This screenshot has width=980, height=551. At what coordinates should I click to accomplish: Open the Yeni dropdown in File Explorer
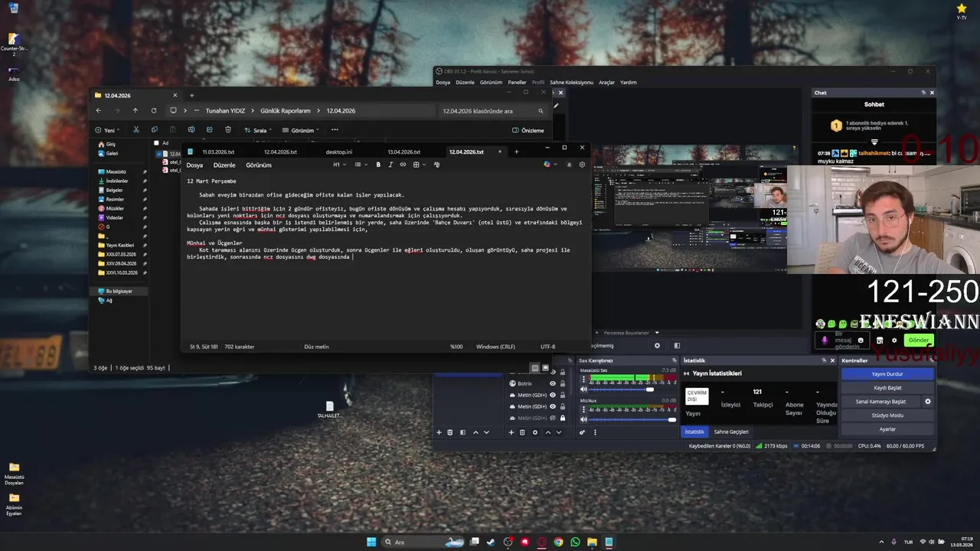click(x=107, y=130)
